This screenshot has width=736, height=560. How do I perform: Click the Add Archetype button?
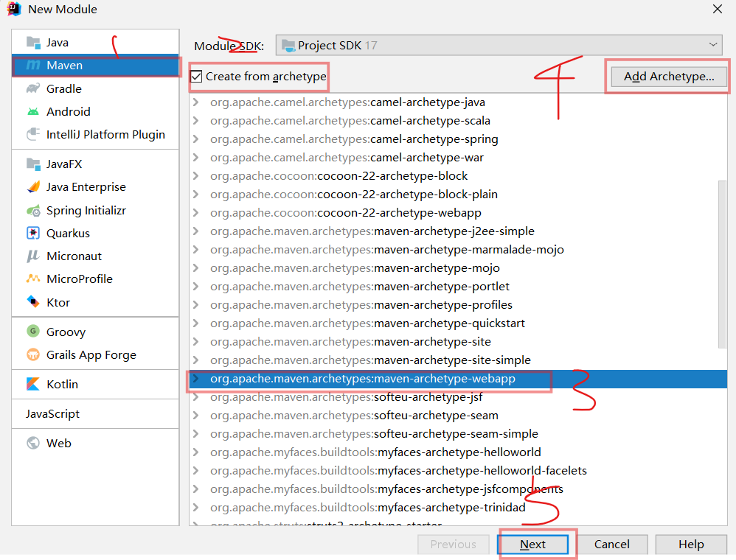pos(668,77)
